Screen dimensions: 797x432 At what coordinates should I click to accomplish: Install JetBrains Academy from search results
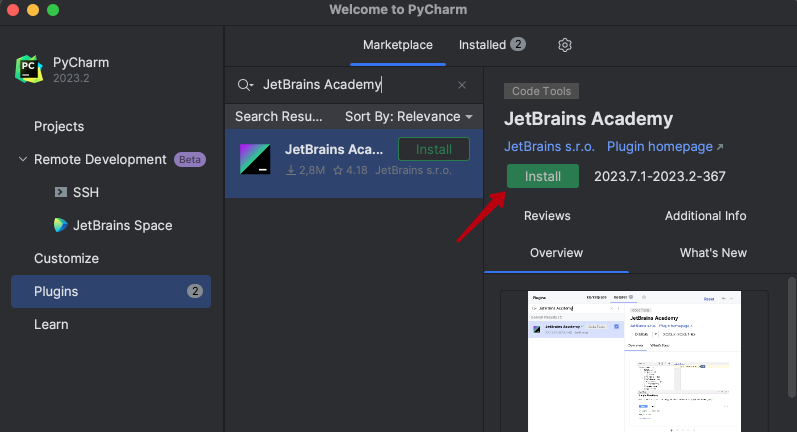pyautogui.click(x=433, y=149)
